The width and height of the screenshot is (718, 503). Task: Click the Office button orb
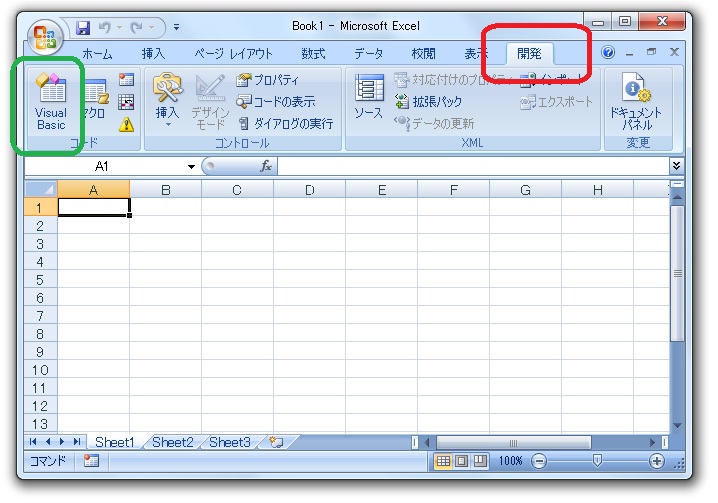(x=45, y=37)
